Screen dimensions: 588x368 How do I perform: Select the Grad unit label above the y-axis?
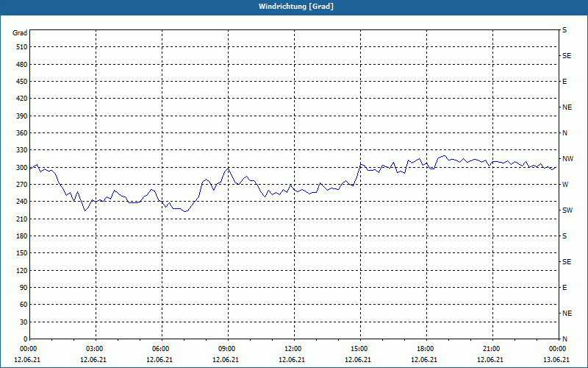(x=20, y=33)
